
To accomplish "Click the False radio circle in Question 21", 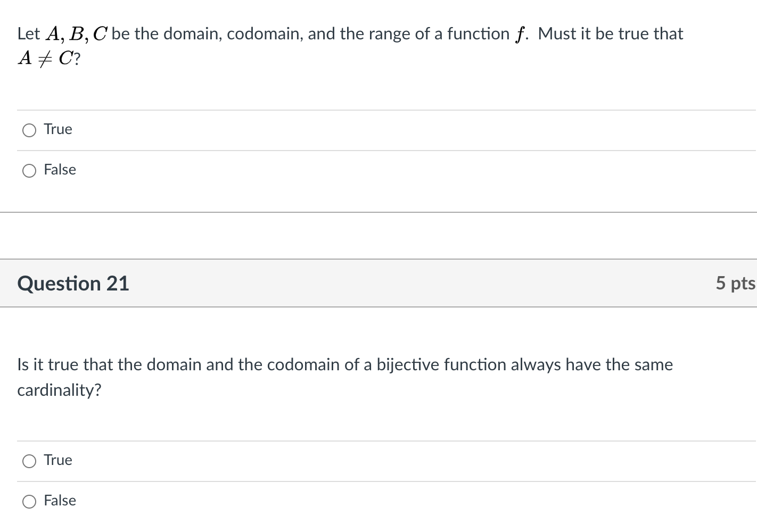I will click(29, 501).
